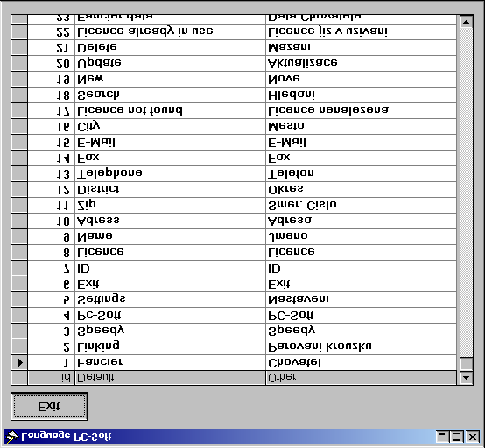Click the id cell '22'
The image size is (485, 448).
(52, 31)
